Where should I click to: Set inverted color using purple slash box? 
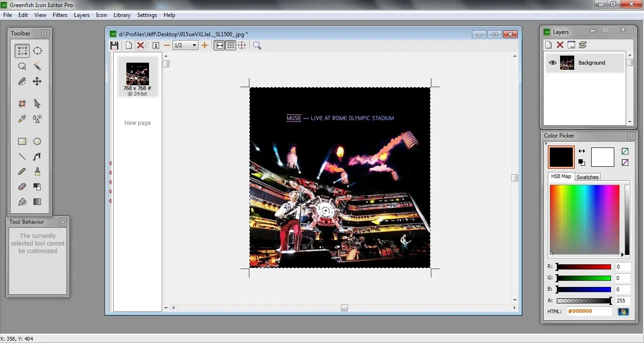tap(625, 163)
